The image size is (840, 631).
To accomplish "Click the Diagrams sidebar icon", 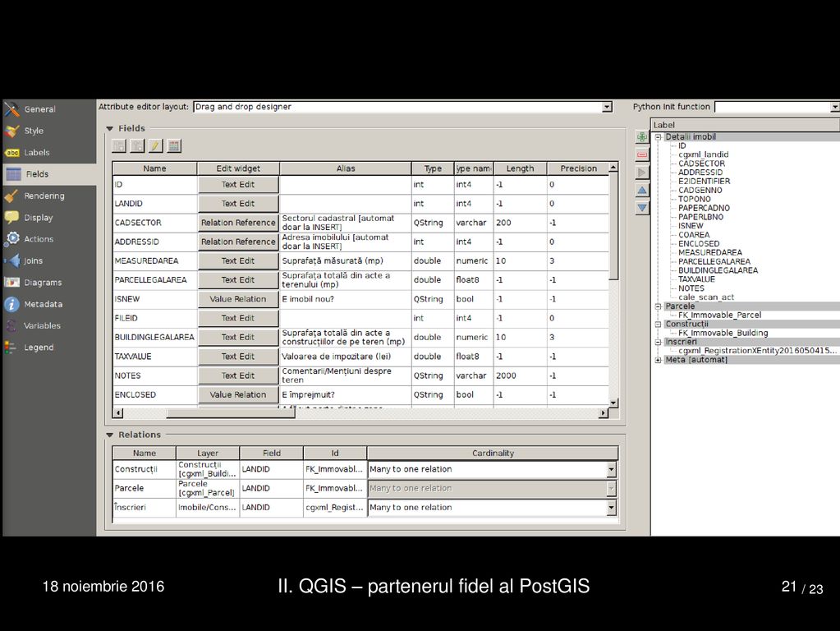I will coord(11,282).
